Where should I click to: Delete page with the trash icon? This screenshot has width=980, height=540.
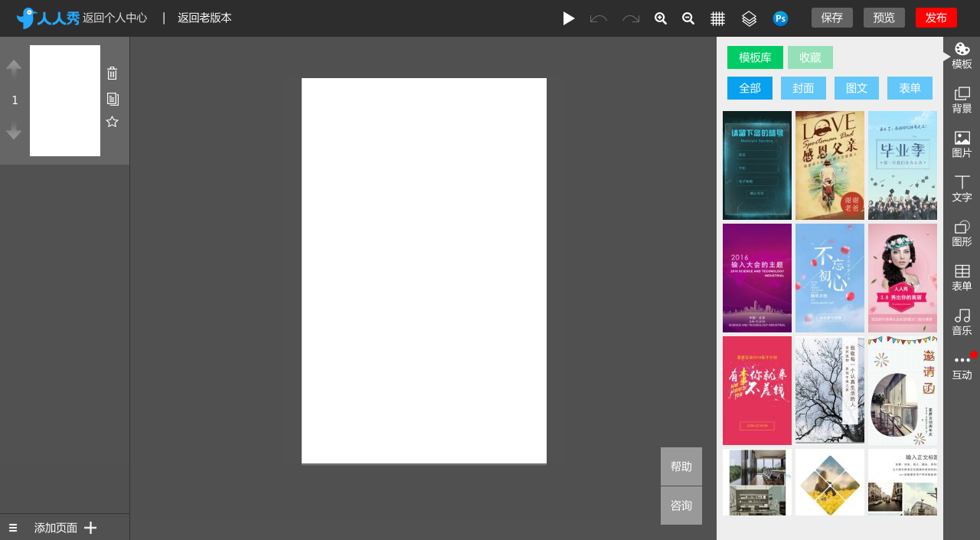(x=113, y=74)
